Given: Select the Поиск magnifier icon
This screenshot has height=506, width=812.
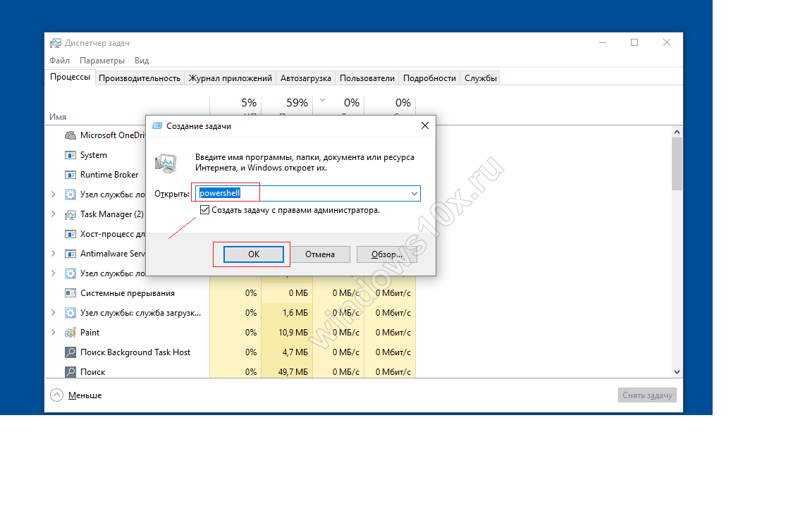Looking at the screenshot, I should [x=70, y=372].
